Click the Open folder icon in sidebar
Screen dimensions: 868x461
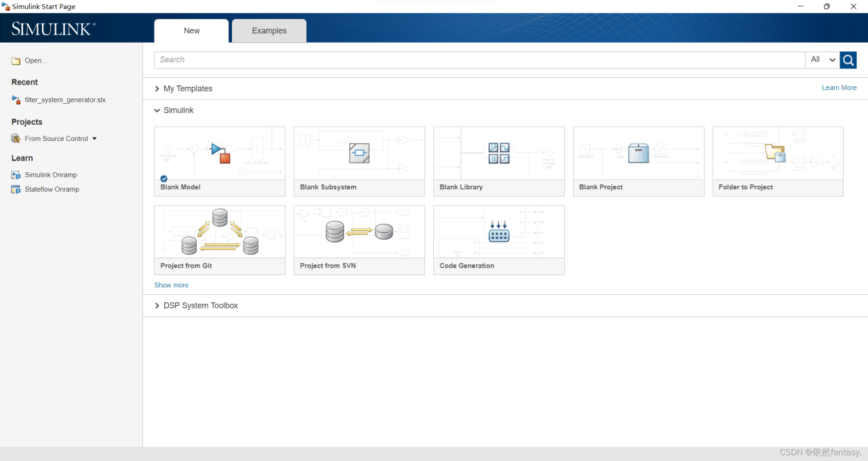pos(16,61)
